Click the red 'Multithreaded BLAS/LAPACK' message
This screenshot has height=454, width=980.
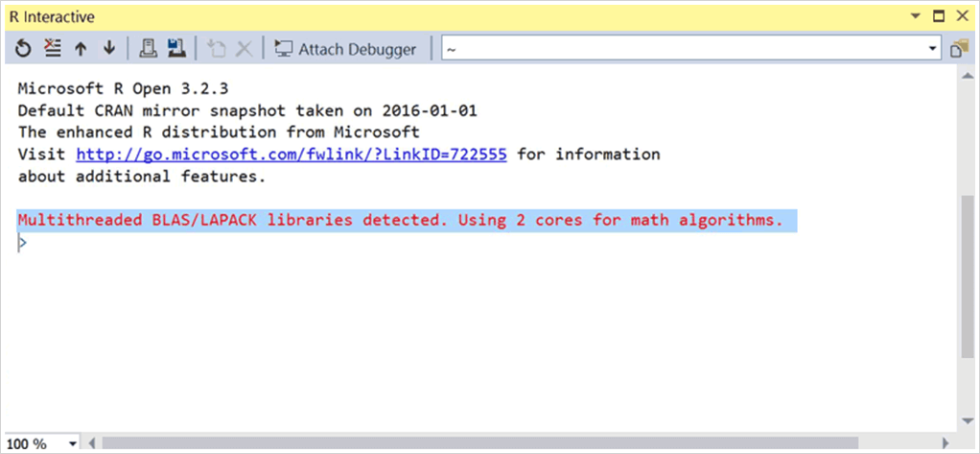click(x=401, y=221)
